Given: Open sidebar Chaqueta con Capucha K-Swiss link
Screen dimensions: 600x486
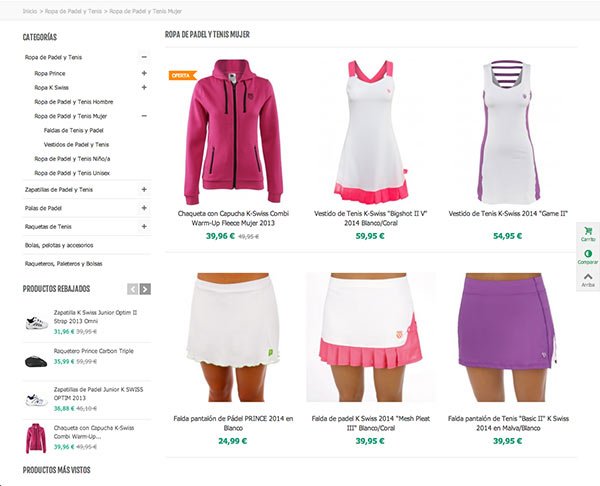Looking at the screenshot, I should (94, 432).
